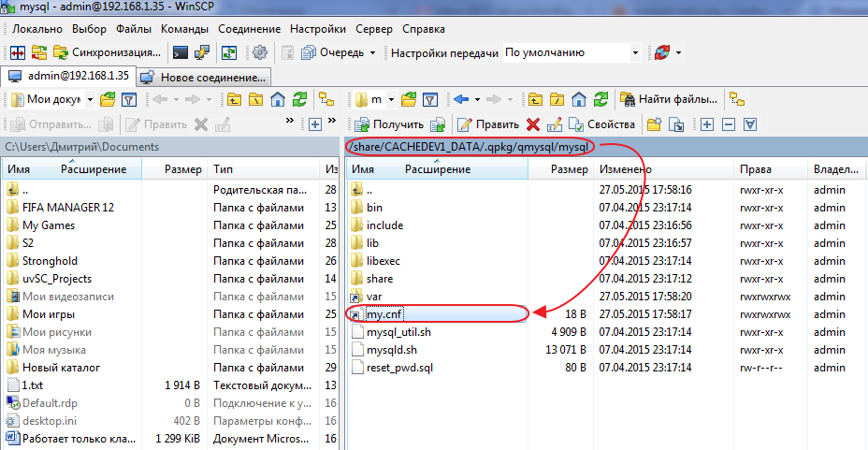Click local panel Open directory icon
Image resolution: width=868 pixels, height=450 pixels.
click(x=108, y=99)
